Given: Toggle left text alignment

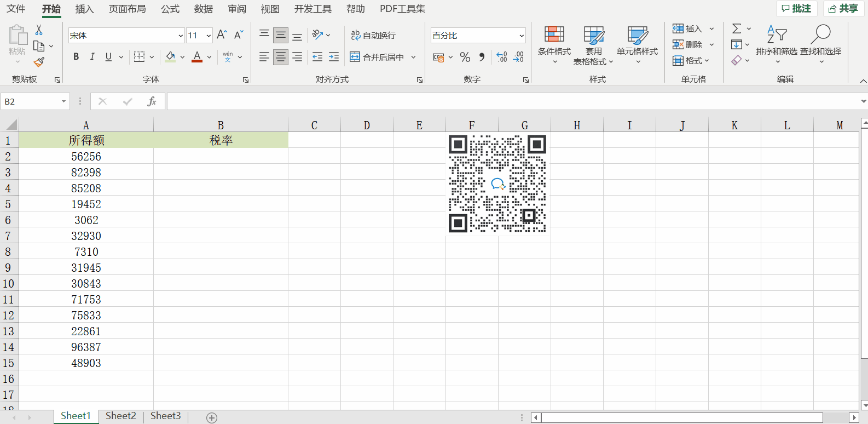Looking at the screenshot, I should click(x=264, y=57).
